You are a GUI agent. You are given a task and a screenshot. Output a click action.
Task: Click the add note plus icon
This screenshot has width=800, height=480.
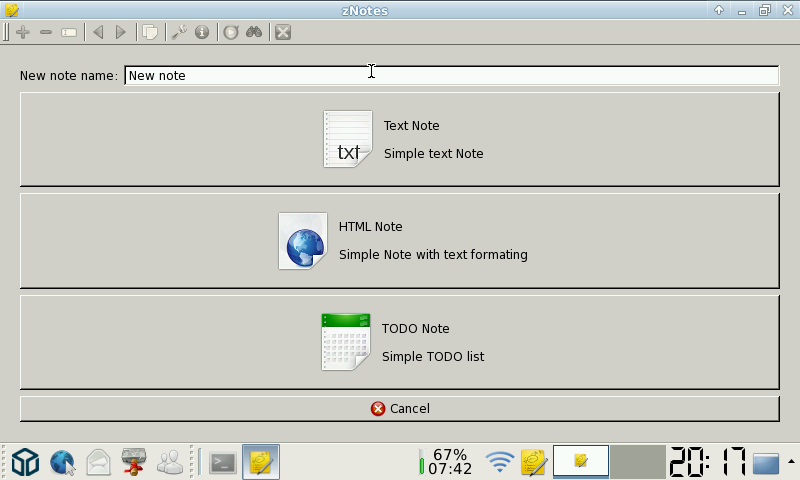tap(23, 32)
